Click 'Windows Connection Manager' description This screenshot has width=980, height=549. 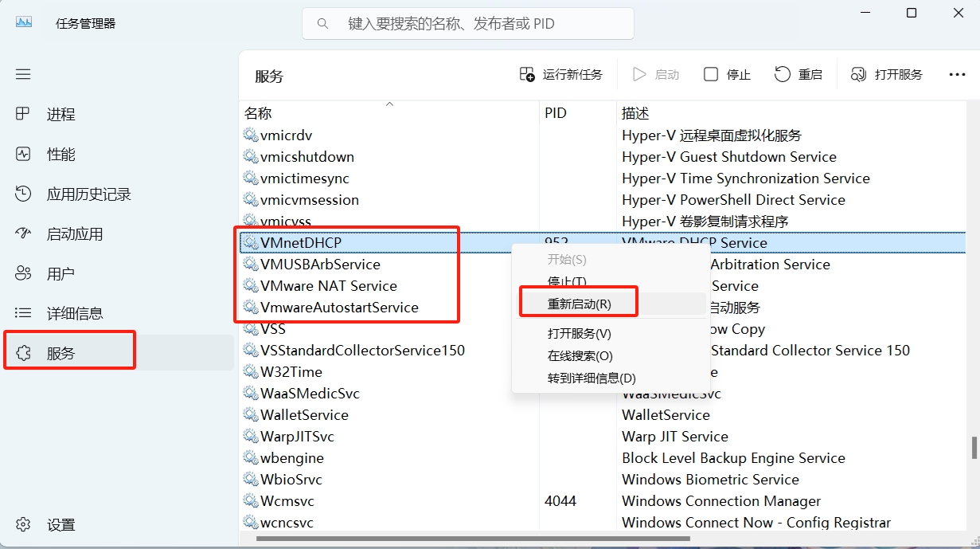click(721, 501)
